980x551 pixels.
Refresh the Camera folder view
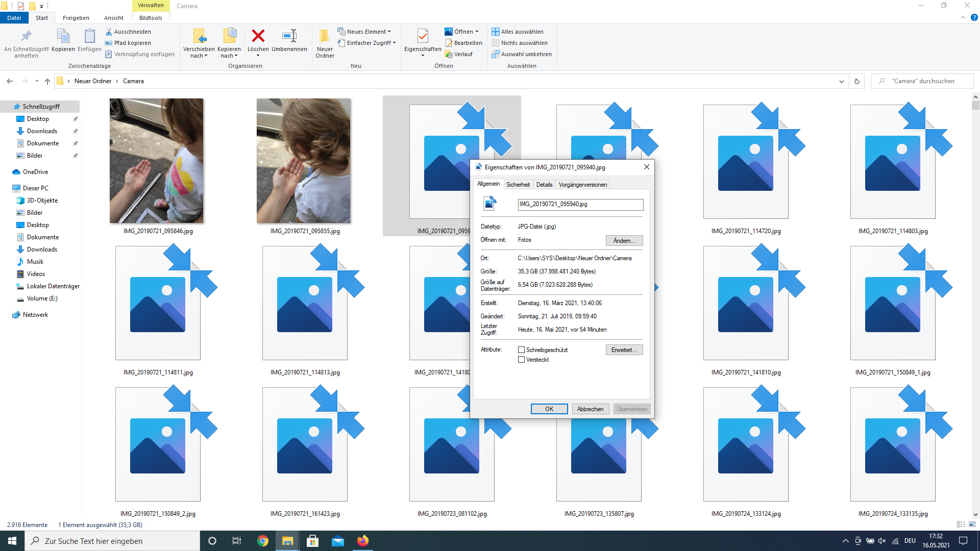(x=857, y=81)
